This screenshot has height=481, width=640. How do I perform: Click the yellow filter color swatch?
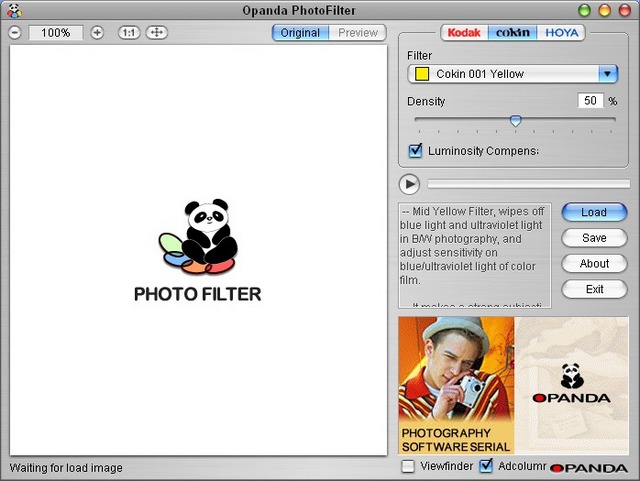(x=422, y=74)
